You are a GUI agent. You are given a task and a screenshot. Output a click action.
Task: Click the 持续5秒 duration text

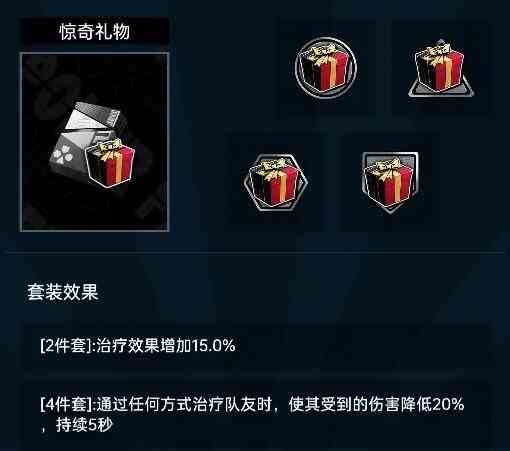[x=85, y=425]
